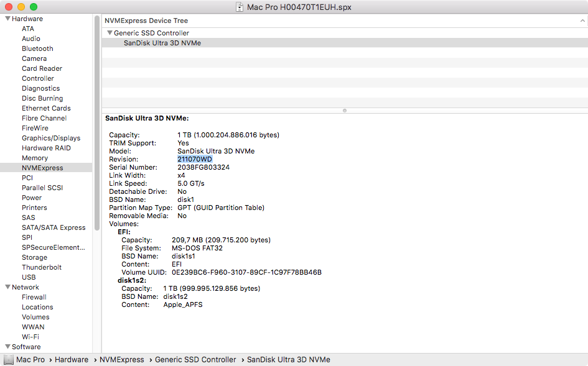Click the pane split divider handle dot
588x366 pixels.
(345, 111)
